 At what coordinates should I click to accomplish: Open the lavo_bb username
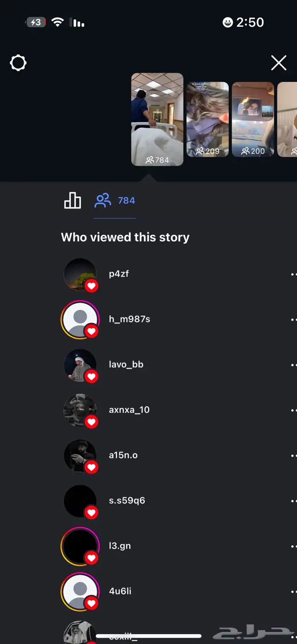pos(126,364)
